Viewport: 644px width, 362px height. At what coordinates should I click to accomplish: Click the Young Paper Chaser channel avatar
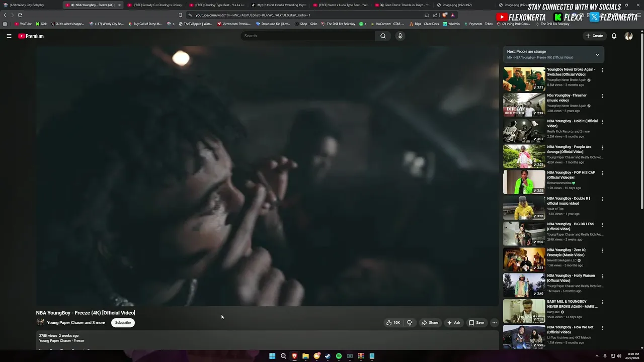40,322
